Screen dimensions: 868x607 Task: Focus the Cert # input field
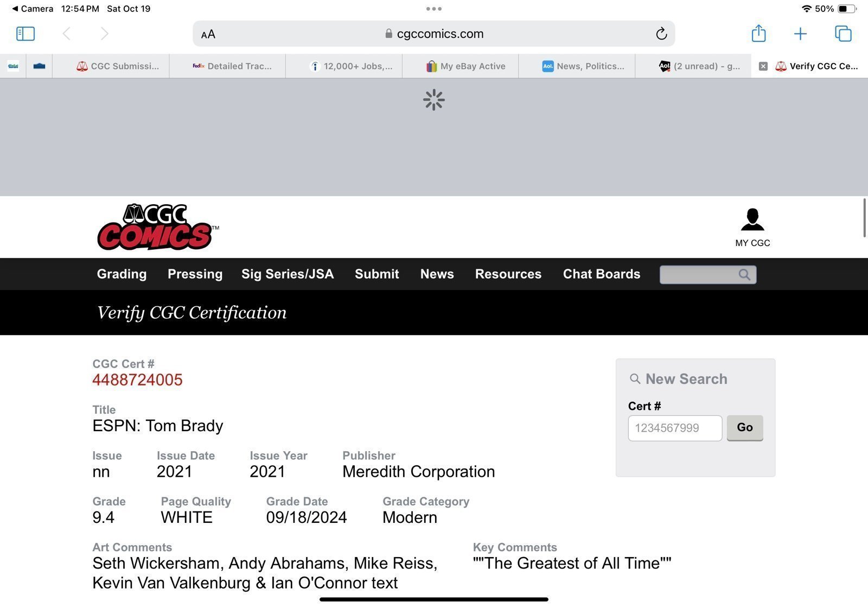pos(675,428)
